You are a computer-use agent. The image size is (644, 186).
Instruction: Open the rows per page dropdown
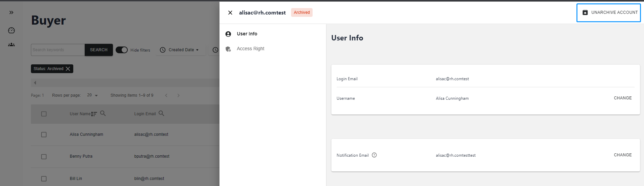(92, 95)
